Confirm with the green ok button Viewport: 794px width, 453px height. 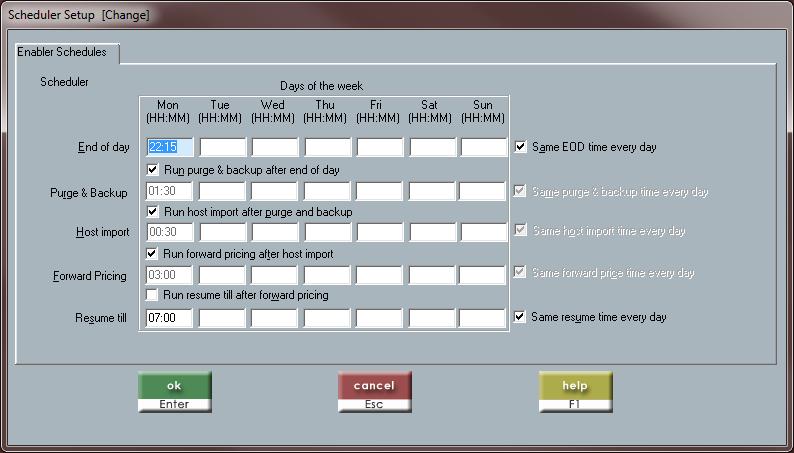tap(175, 392)
